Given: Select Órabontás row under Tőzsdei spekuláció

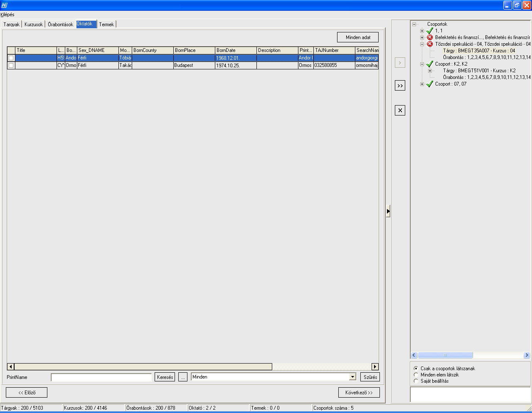Looking at the screenshot, I should pos(487,57).
